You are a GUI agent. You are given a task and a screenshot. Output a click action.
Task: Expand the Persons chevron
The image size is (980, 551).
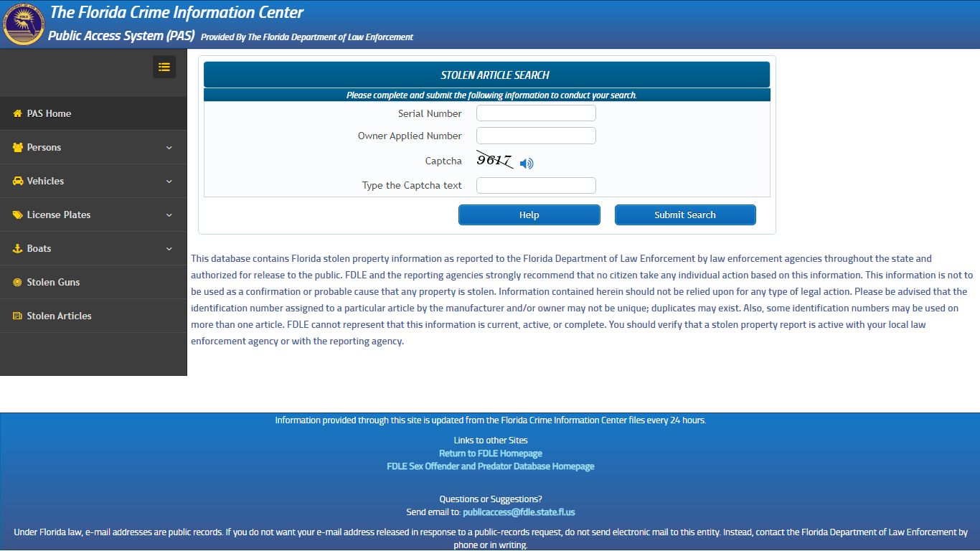(x=169, y=148)
